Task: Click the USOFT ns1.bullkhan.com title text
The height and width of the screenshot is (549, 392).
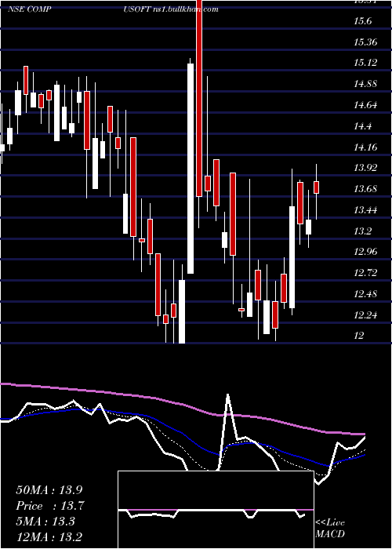Action: click(x=171, y=9)
